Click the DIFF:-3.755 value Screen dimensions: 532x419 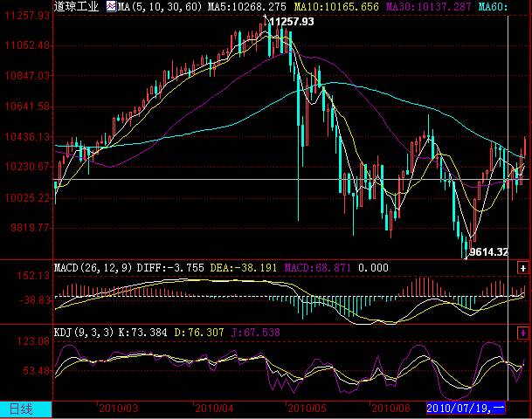[170, 268]
